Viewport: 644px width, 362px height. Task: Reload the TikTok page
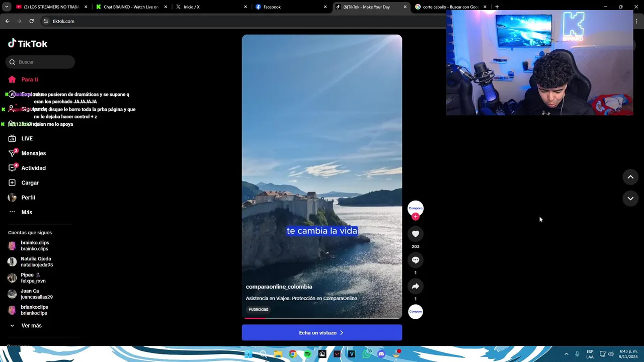coord(31,21)
